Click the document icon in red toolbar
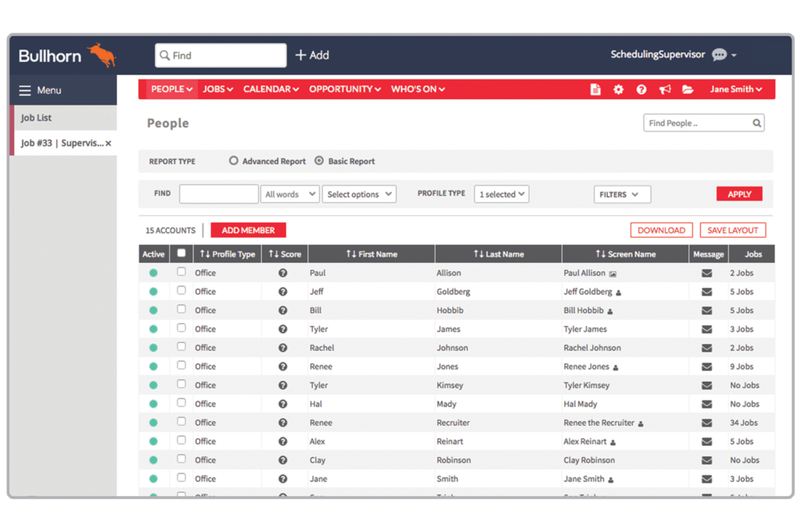801x532 pixels. (595, 89)
